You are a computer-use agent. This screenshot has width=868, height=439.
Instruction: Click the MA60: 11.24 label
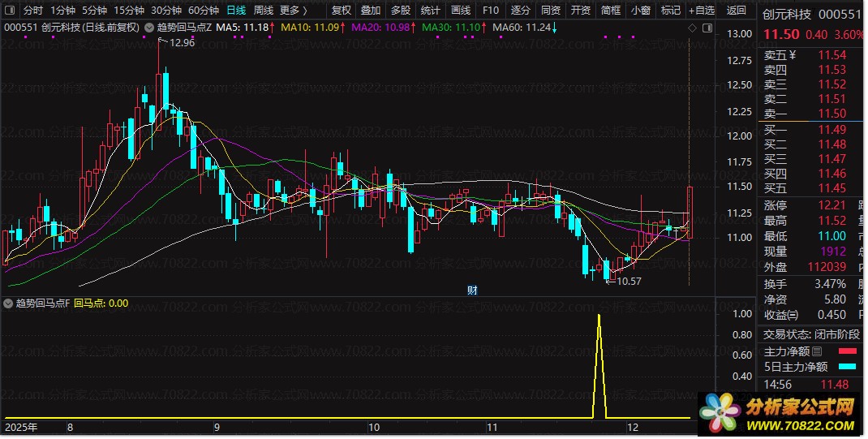click(x=525, y=27)
